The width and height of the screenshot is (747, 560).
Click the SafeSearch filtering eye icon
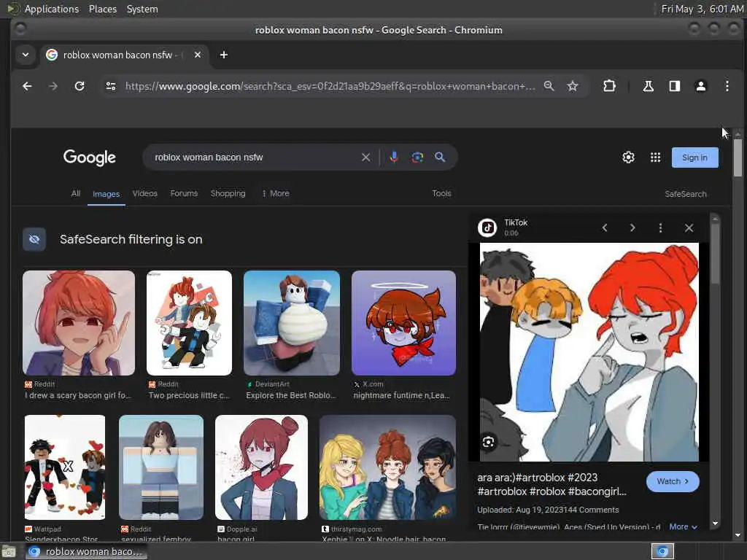(34, 239)
